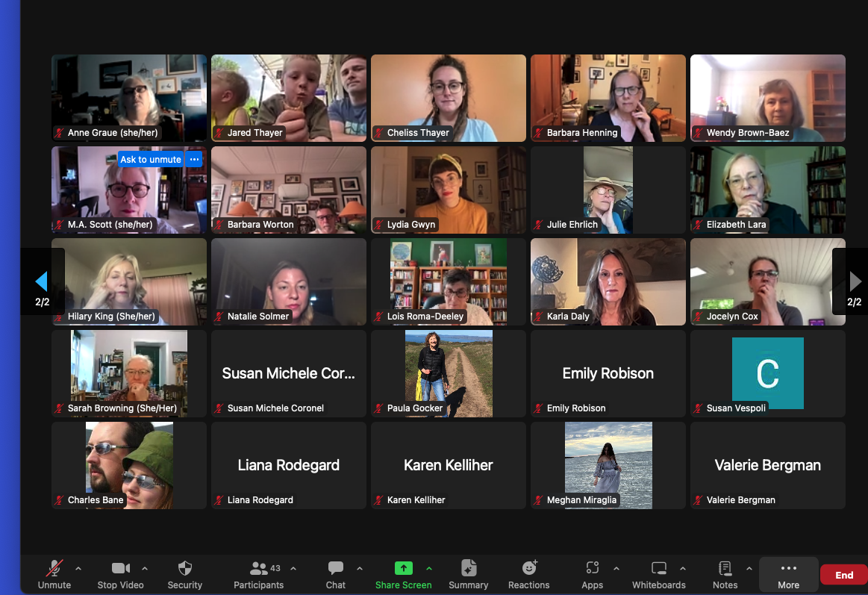The height and width of the screenshot is (595, 868).
Task: Open the Chat panel
Action: click(x=336, y=569)
